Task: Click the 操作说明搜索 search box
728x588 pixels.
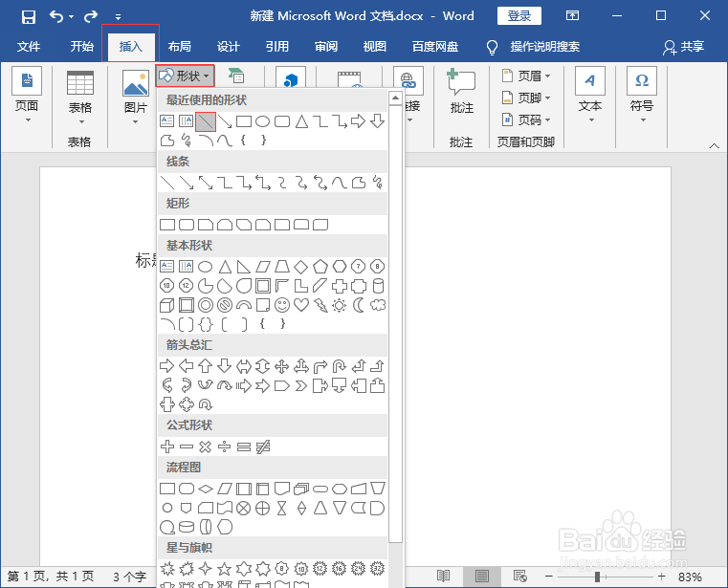Action: [544, 47]
